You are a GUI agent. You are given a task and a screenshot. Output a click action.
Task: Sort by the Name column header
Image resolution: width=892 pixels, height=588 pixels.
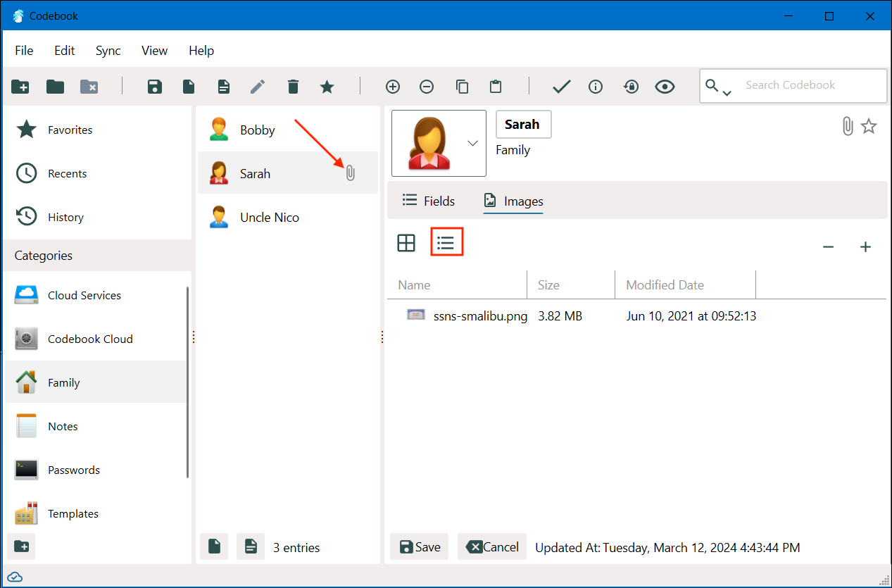457,285
